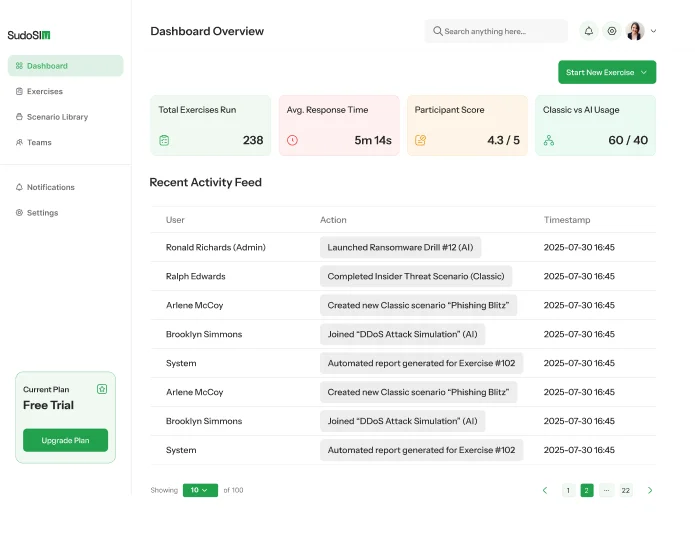This screenshot has height=538, width=695.
Task: Select page 1 in pagination
Action: [x=568, y=490]
